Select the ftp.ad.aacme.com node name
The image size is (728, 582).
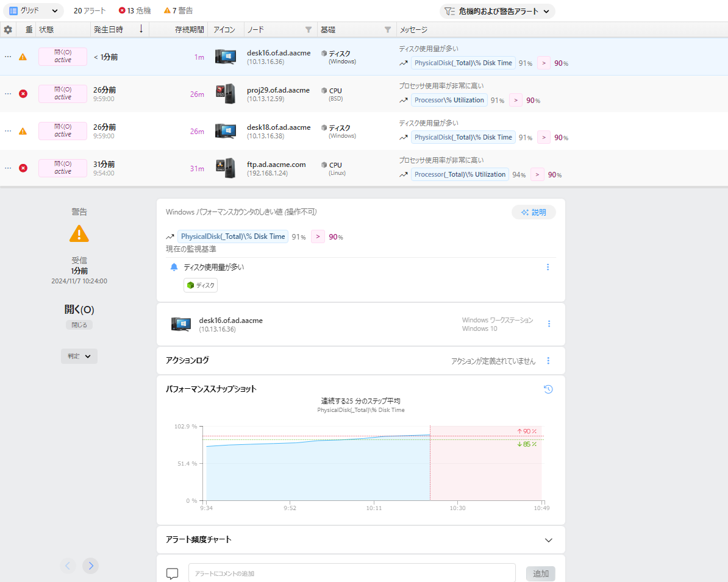tap(276, 165)
